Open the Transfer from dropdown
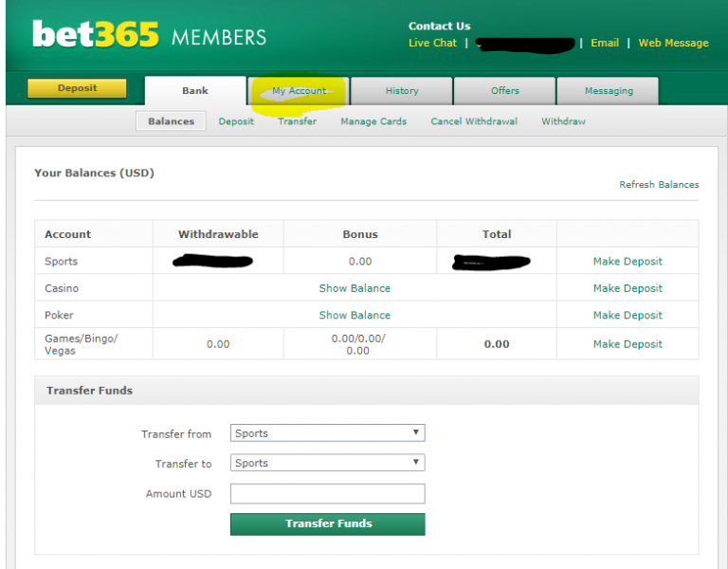This screenshot has height=569, width=728. coord(327,432)
